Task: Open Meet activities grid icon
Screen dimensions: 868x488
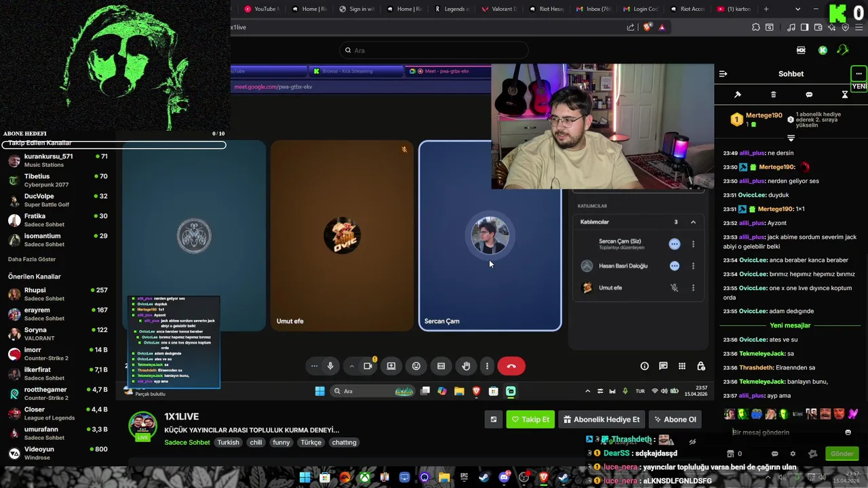Action: [x=682, y=366]
